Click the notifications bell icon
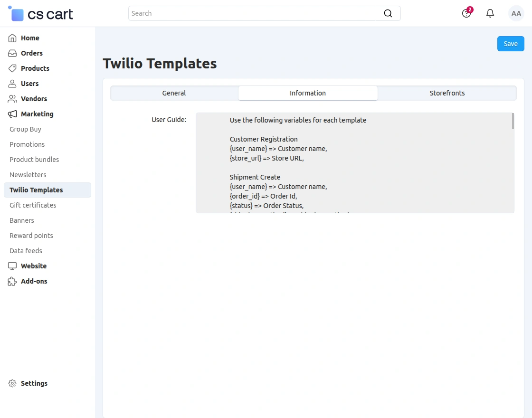 [490, 13]
